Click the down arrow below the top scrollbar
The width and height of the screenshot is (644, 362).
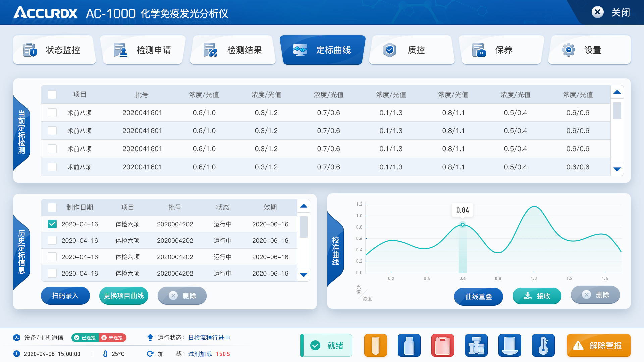616,169
